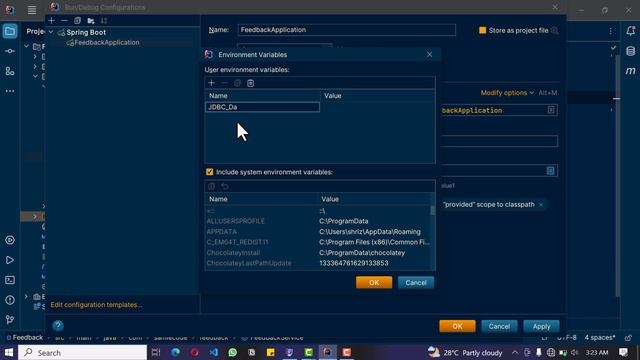640x360 pixels.
Task: Copy configuration icon in Run/Debug toolbar
Action: coord(78,20)
